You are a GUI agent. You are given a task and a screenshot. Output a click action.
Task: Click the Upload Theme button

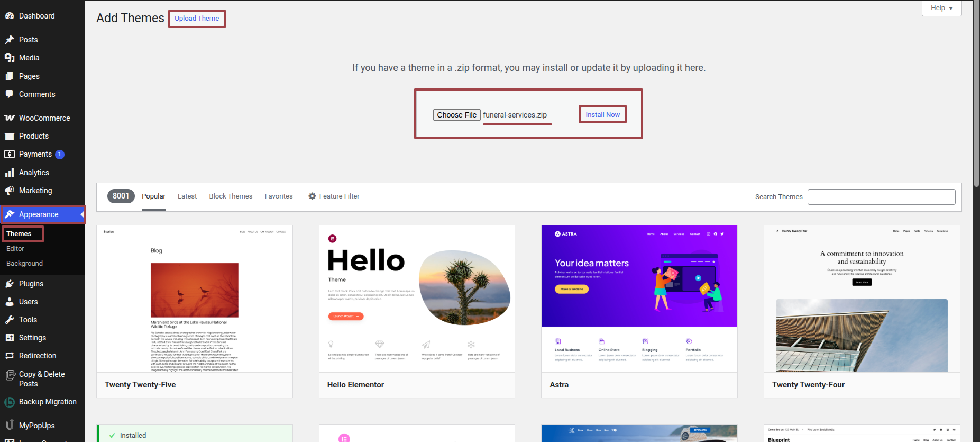click(x=197, y=19)
